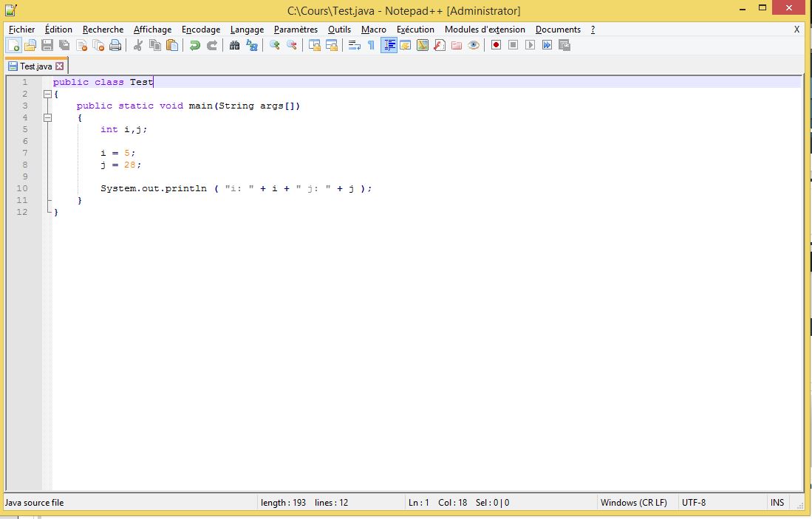812x519 pixels.
Task: Click the length : 193 lines : 12 status
Action: [x=304, y=503]
